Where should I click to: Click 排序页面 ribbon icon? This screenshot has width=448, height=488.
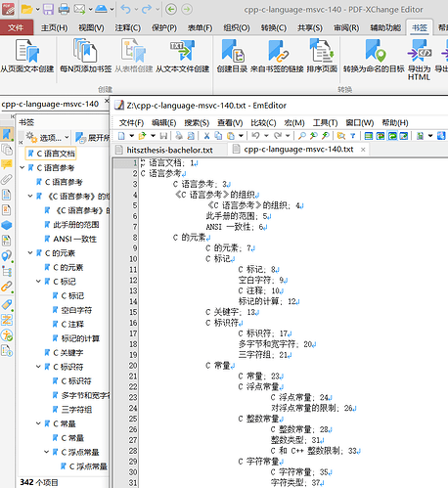tap(322, 56)
